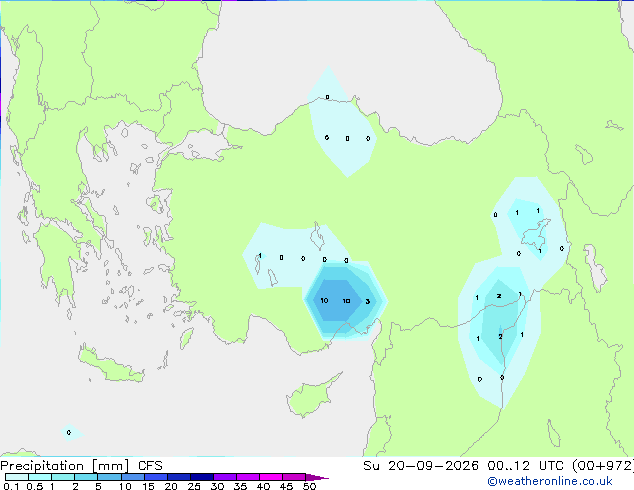Click the arrow tip beyond 50 on legend
Viewport: 634px width, 490px height.
(x=318, y=477)
